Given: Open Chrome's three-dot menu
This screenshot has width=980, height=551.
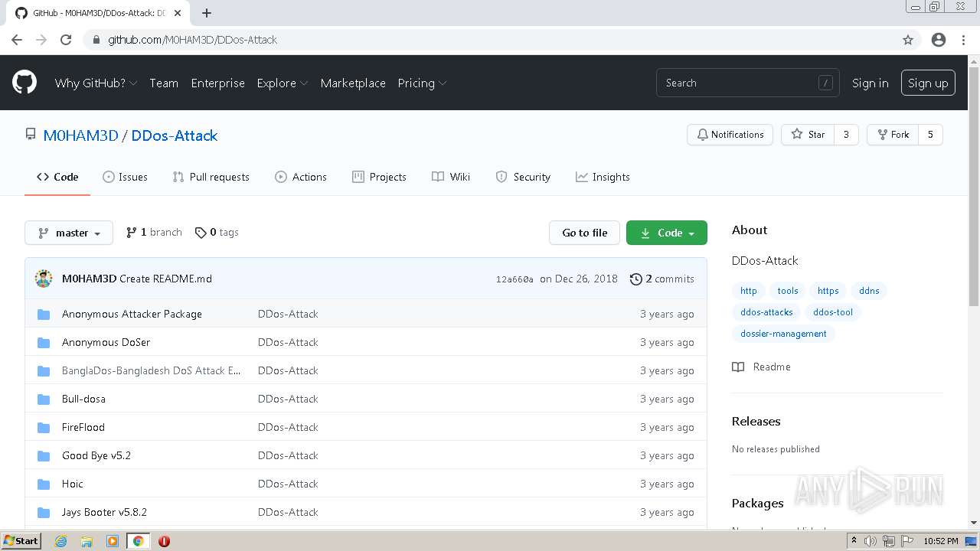Looking at the screenshot, I should click(963, 40).
